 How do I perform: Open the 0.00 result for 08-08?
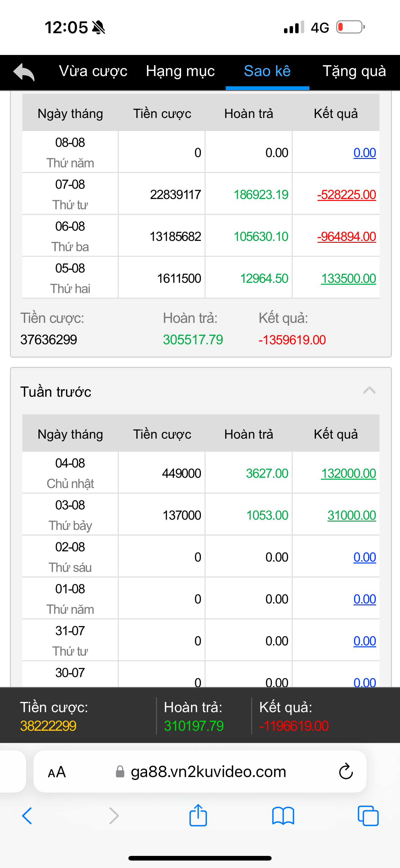pos(364,153)
